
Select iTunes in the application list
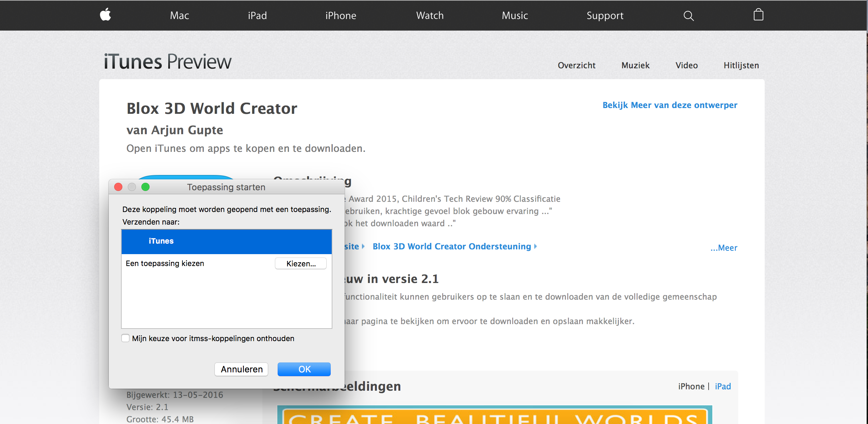pyautogui.click(x=227, y=241)
